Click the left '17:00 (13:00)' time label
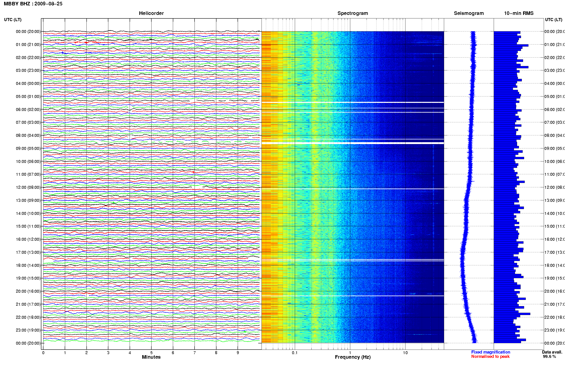Viewport: 588px width, 368px height. (28, 252)
